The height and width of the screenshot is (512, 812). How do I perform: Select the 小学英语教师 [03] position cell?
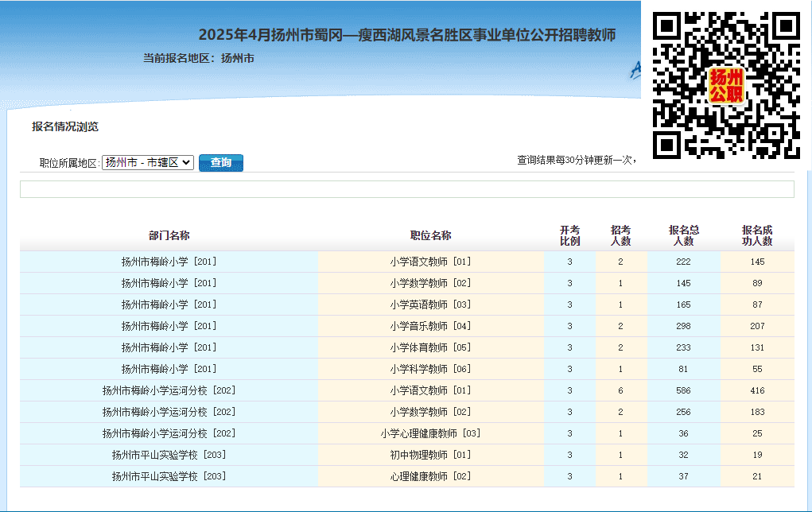[430, 304]
